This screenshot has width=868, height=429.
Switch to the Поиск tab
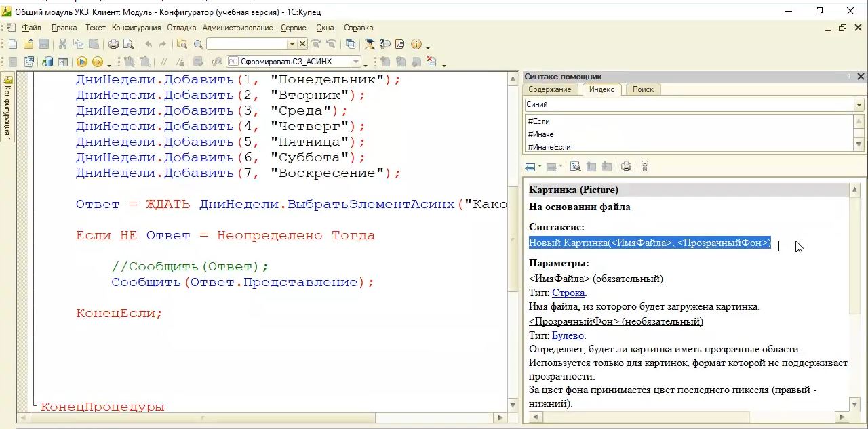[643, 89]
